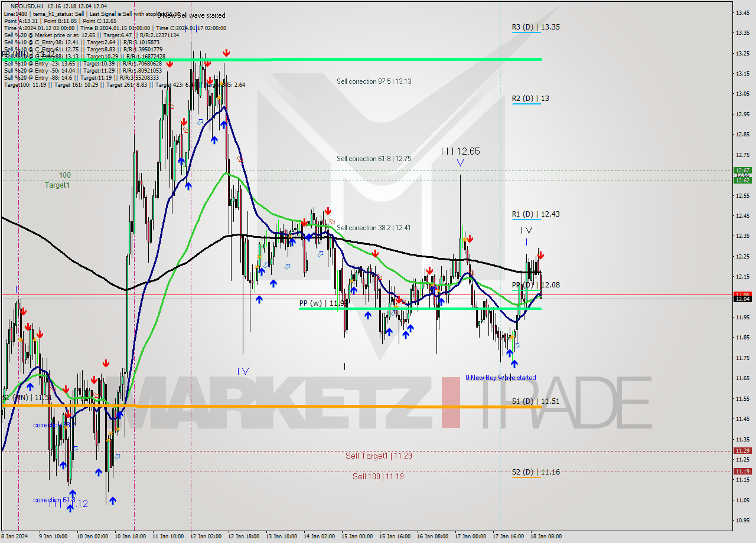Click the R2 (D) | 13 resistance label
The height and width of the screenshot is (543, 756).
click(x=530, y=99)
